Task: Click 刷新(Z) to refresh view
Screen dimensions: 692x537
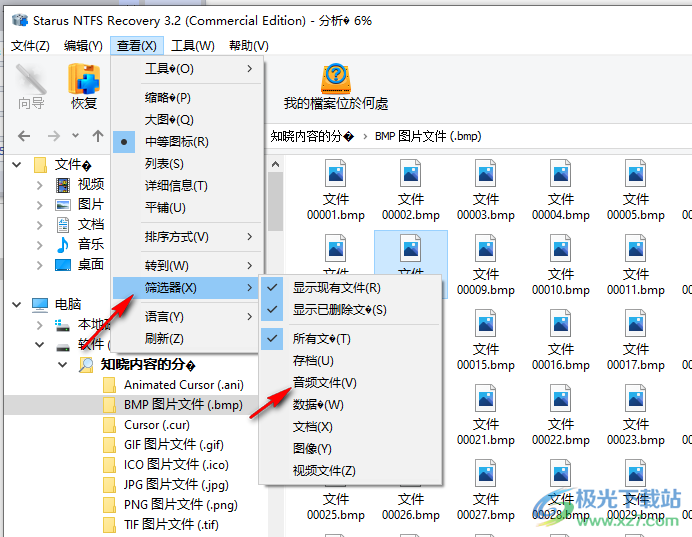Action: tap(187, 338)
